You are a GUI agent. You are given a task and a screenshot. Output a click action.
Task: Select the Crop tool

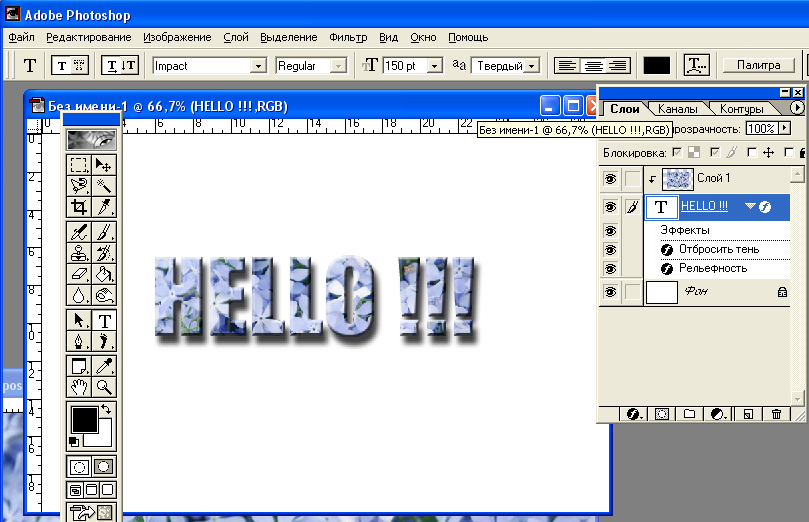pos(79,207)
